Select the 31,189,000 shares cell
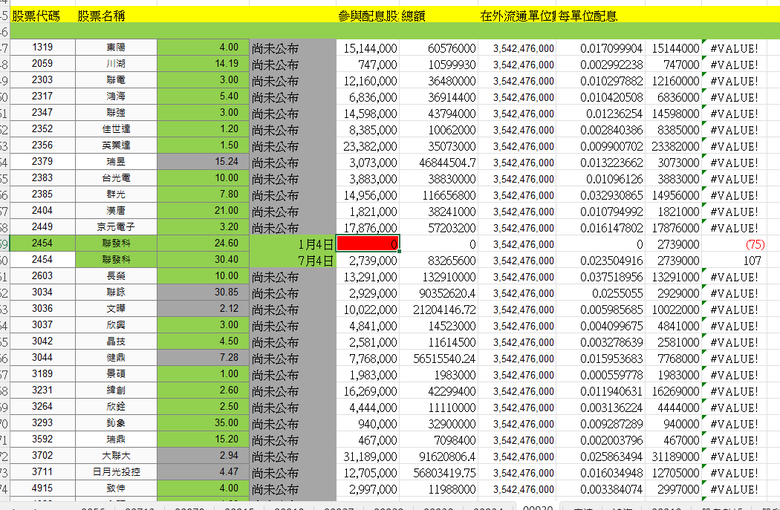This screenshot has height=510, width=780. pos(368,457)
